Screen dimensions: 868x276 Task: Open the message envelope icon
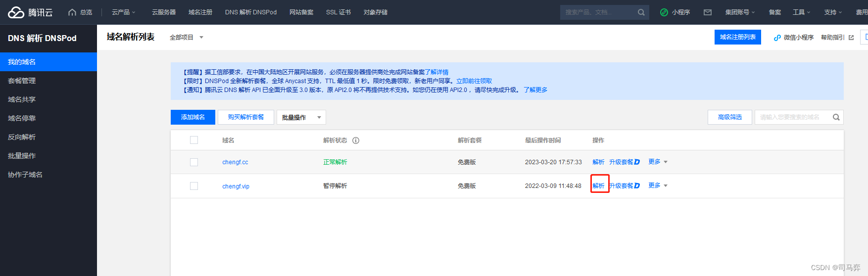pos(708,12)
